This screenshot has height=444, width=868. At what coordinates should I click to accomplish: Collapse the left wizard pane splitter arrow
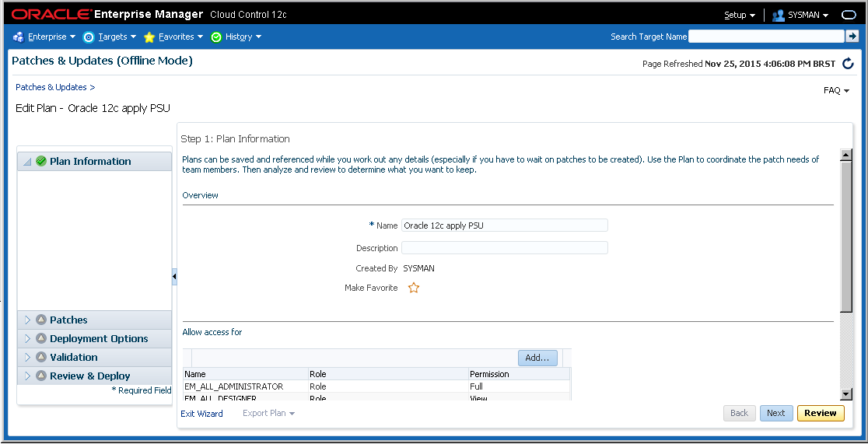point(174,276)
